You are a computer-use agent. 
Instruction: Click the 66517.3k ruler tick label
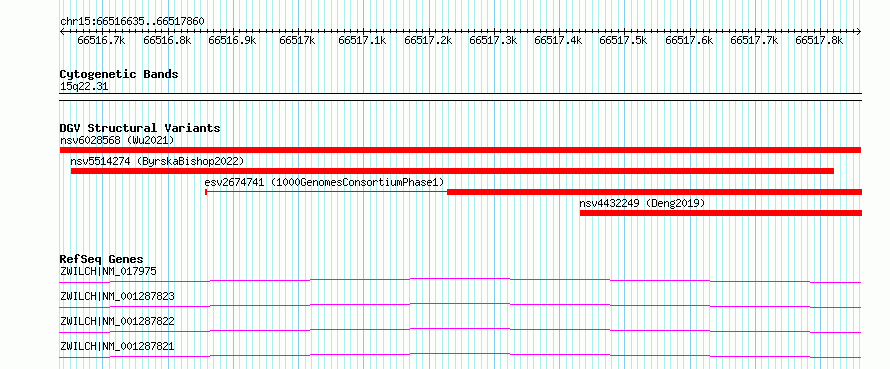coord(494,40)
